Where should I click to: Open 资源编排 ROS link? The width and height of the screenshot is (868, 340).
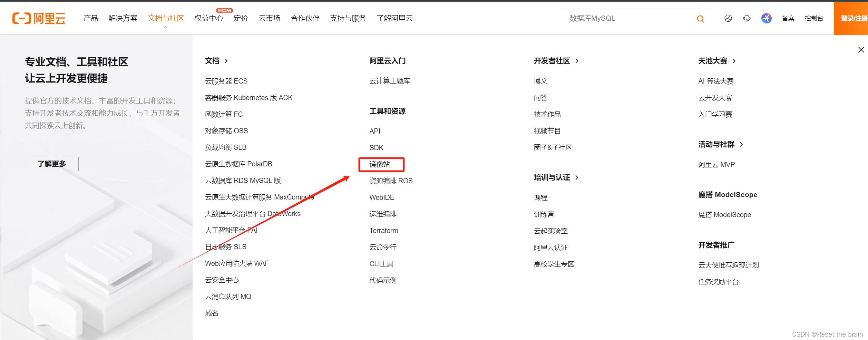point(391,181)
